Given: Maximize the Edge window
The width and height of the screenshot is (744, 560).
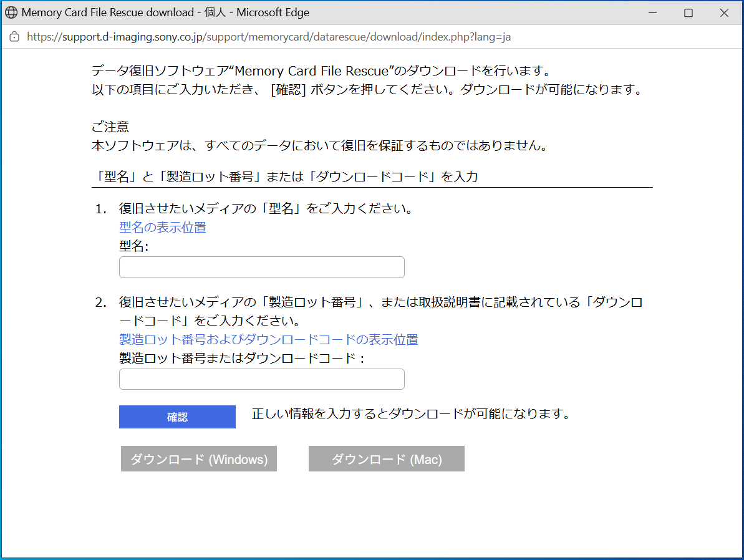Looking at the screenshot, I should [688, 13].
